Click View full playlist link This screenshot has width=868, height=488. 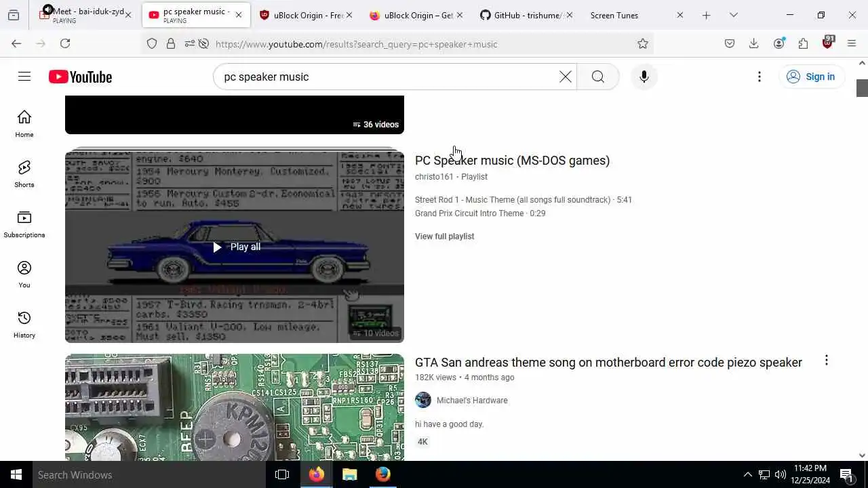click(x=444, y=237)
